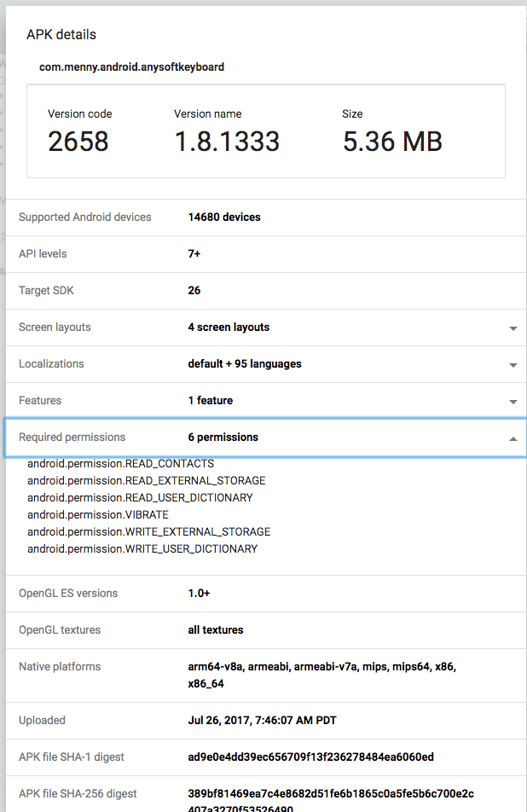
Task: Click the WRITE_EXTERNAL_STORAGE permission text
Action: 148,531
